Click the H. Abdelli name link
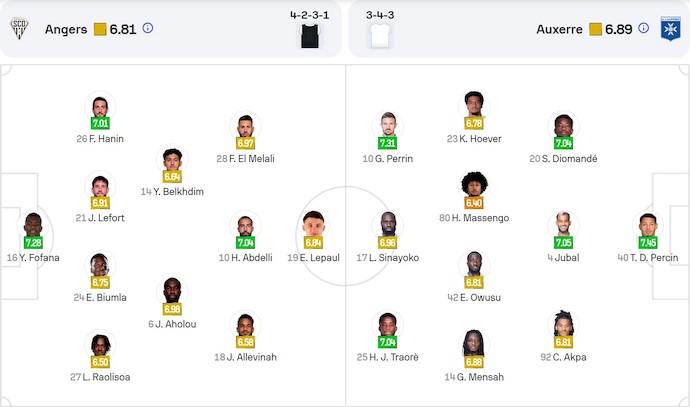 246,257
